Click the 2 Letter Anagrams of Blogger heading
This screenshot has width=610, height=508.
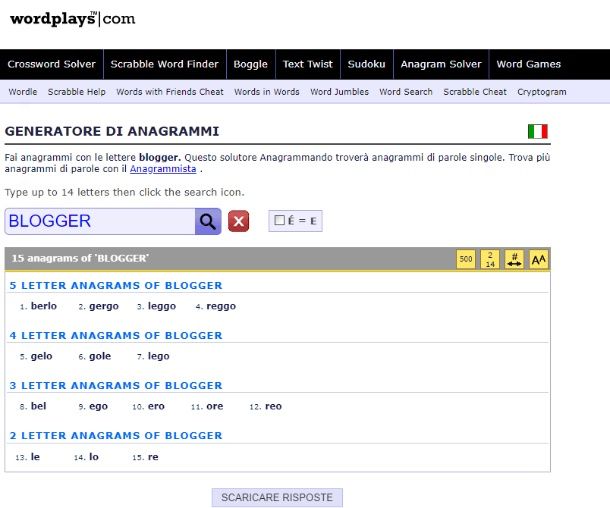coord(116,436)
